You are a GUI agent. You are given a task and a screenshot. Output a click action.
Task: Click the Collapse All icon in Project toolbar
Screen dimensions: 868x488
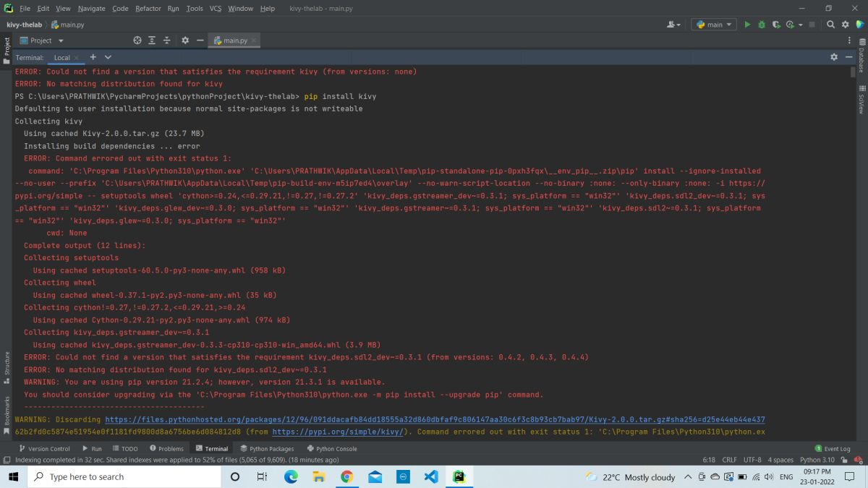coord(166,40)
